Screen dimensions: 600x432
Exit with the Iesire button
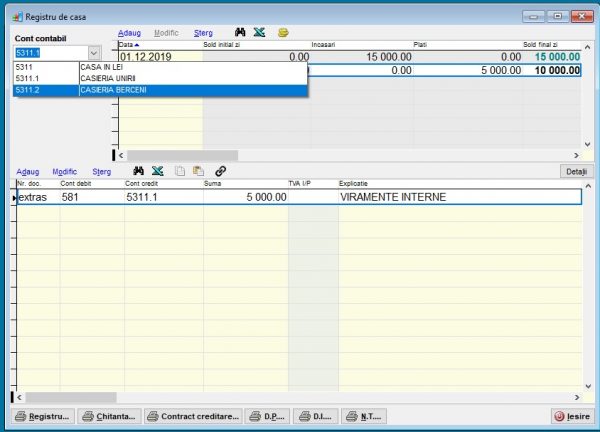tap(572, 416)
